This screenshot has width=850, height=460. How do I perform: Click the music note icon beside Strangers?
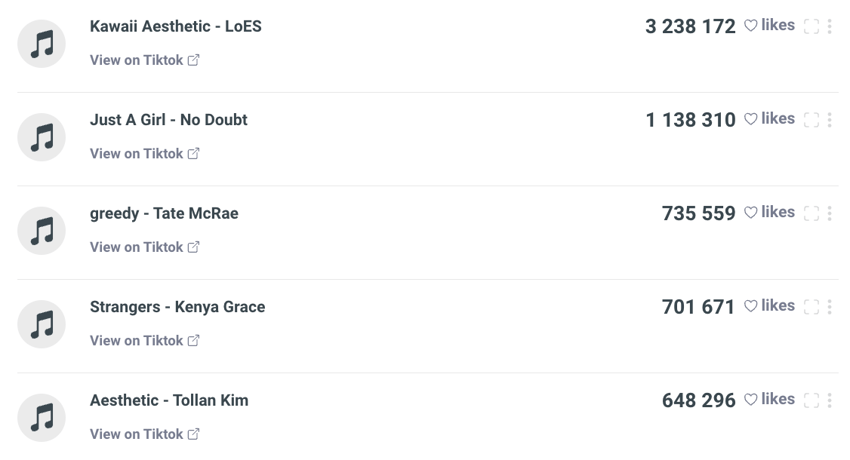[42, 325]
